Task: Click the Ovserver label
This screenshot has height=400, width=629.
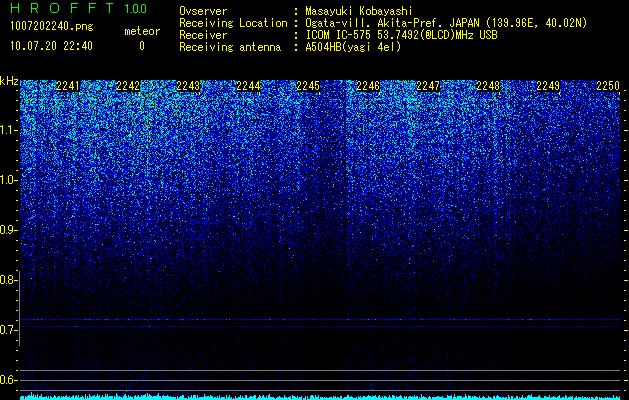Action: (x=203, y=11)
